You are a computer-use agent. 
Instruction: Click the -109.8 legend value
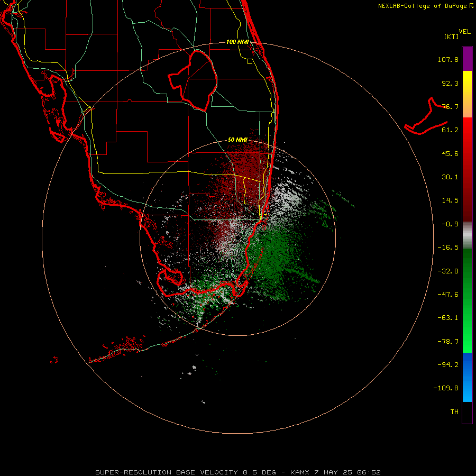[446, 388]
